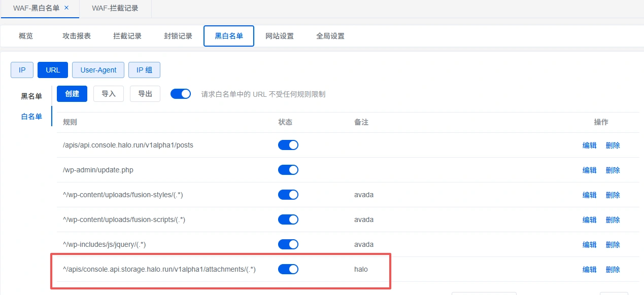Toggle status for /wp-admin/update.php rule
This screenshot has height=295, width=644.
tap(288, 170)
